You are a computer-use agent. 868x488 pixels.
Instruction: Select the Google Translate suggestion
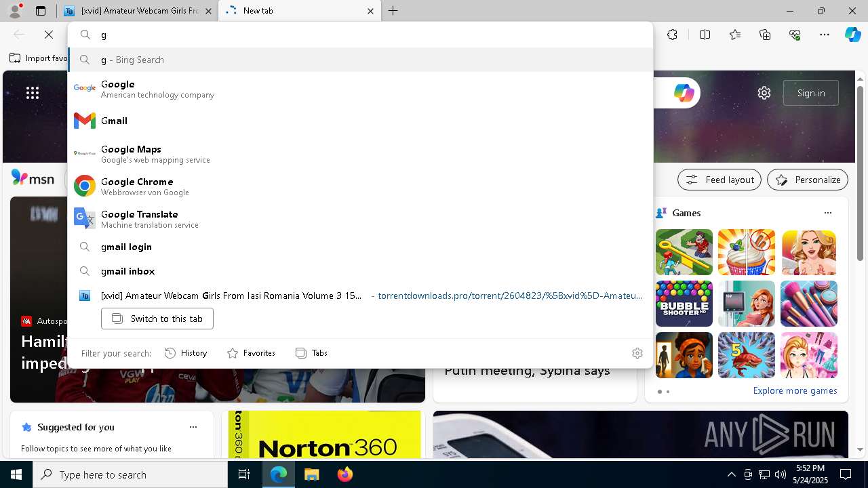click(360, 218)
